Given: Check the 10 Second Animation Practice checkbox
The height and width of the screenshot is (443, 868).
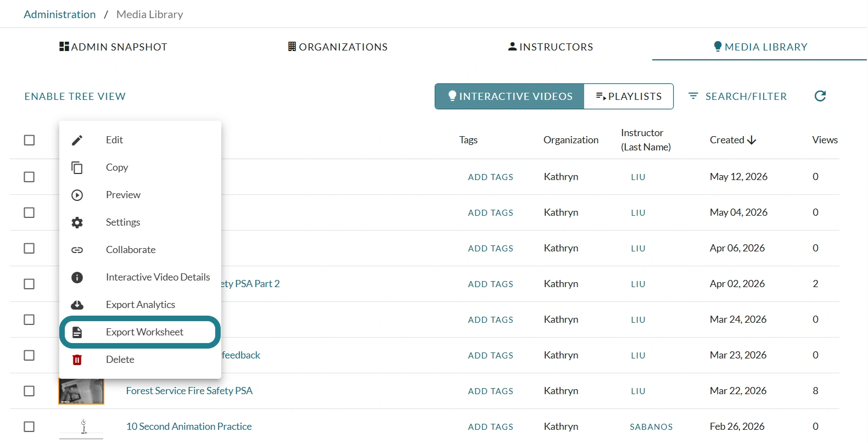Looking at the screenshot, I should coord(30,427).
